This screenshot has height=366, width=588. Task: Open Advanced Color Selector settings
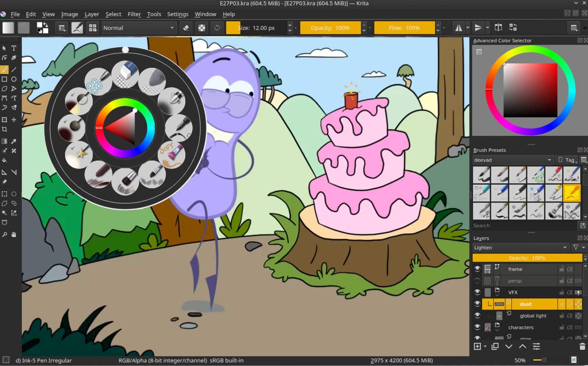479,52
